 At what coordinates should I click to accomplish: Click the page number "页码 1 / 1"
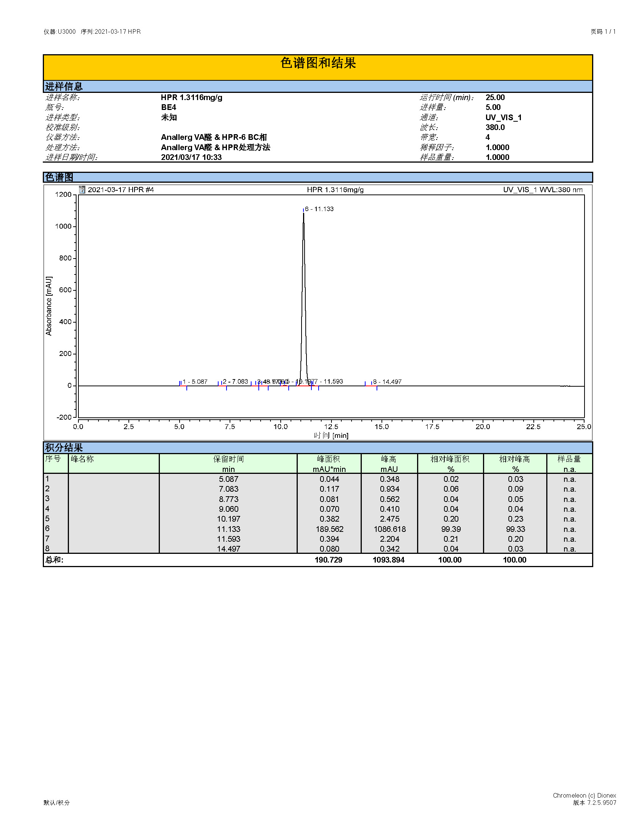[603, 32]
